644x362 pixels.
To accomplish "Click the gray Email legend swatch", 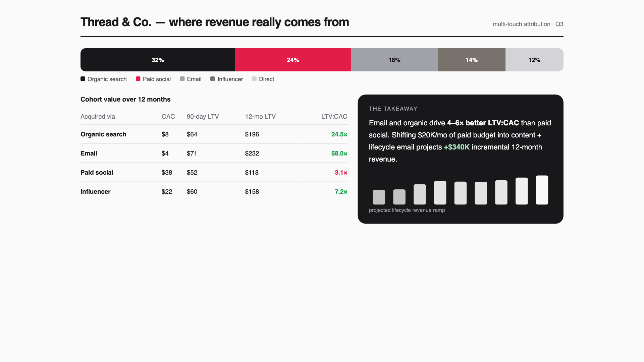I will tap(182, 79).
